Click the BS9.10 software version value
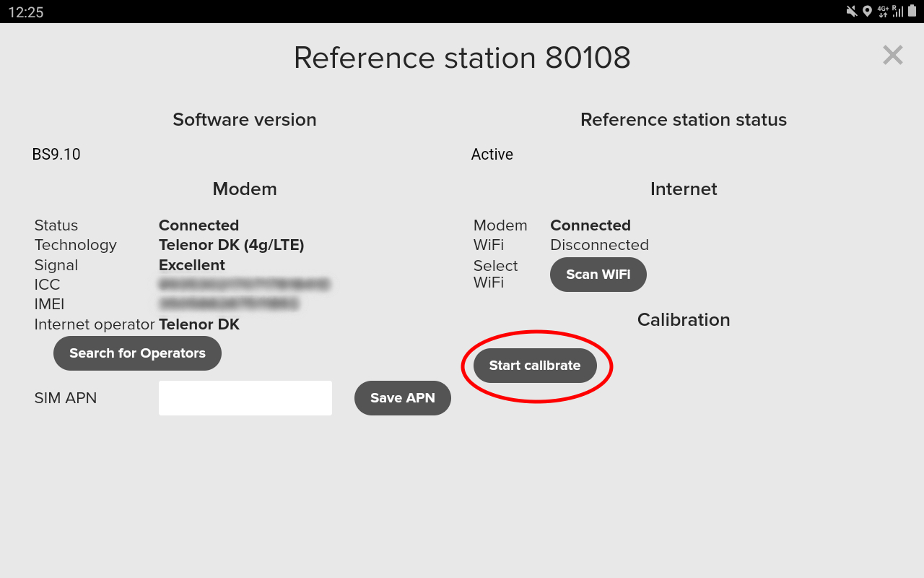The image size is (924, 578). pos(56,155)
